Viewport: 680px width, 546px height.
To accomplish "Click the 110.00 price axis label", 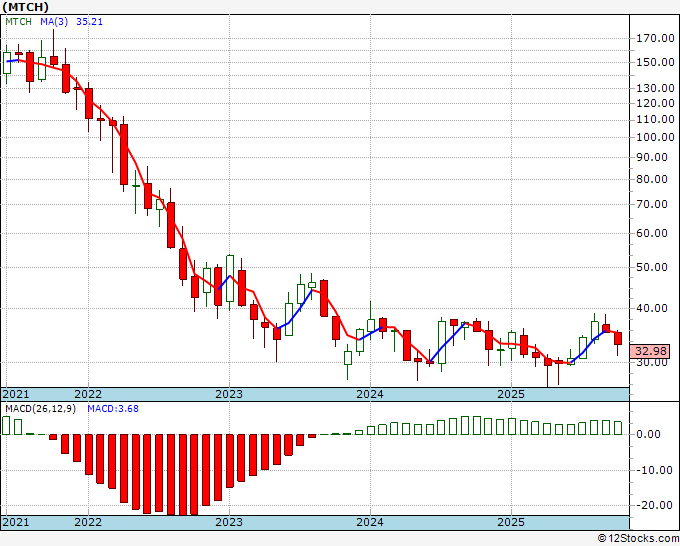I will click(655, 120).
